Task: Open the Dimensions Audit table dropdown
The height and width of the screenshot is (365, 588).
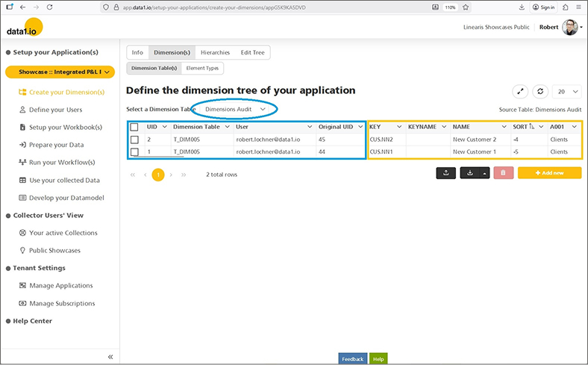Action: [235, 109]
